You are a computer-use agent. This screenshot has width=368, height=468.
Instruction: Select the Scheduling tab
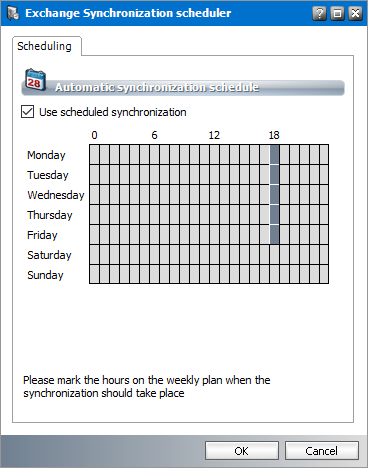pos(44,46)
